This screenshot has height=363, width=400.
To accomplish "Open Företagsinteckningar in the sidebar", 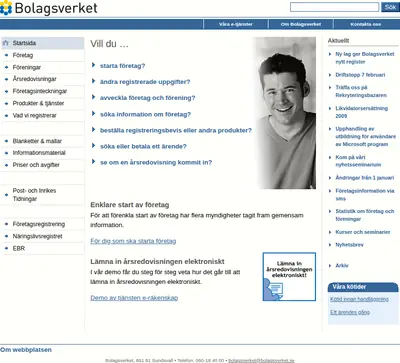I will tap(40, 91).
